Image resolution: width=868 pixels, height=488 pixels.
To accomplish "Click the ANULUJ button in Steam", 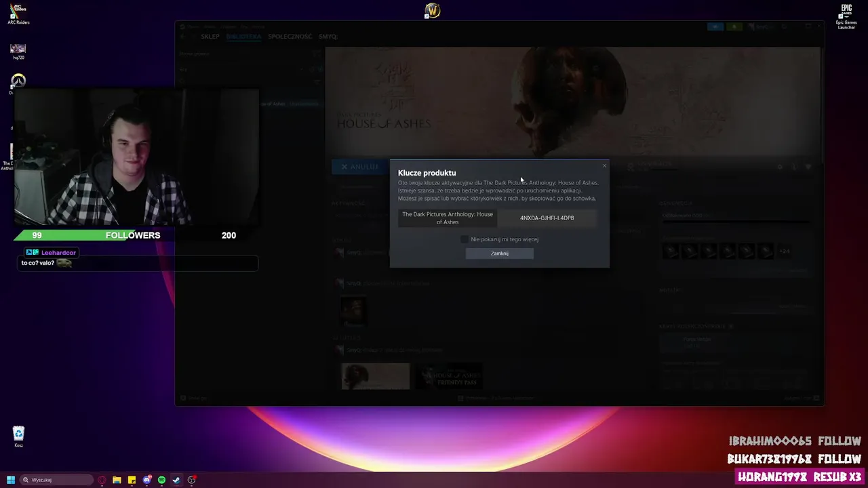I will (360, 167).
